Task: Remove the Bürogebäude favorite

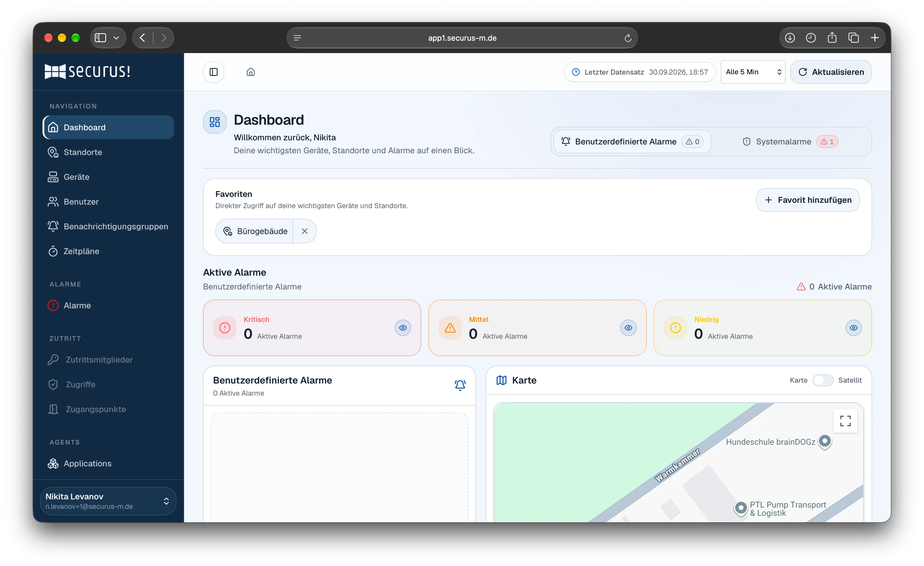Action: 304,231
